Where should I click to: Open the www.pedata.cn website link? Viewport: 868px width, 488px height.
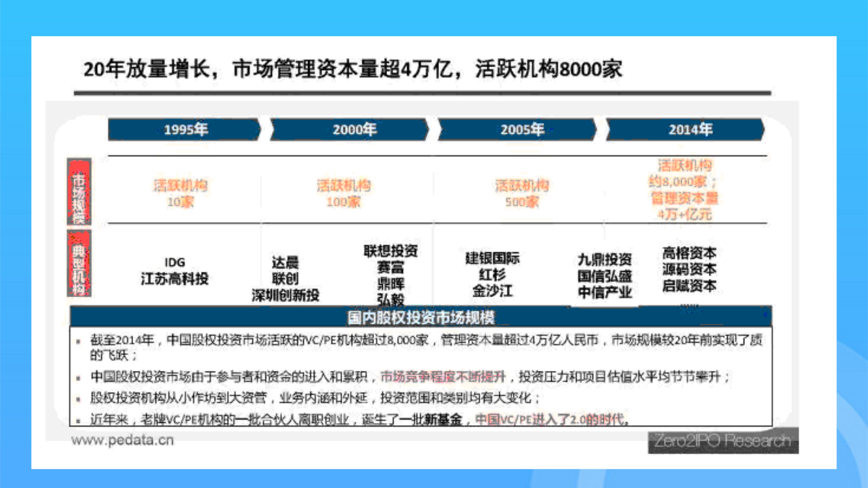pos(122,440)
